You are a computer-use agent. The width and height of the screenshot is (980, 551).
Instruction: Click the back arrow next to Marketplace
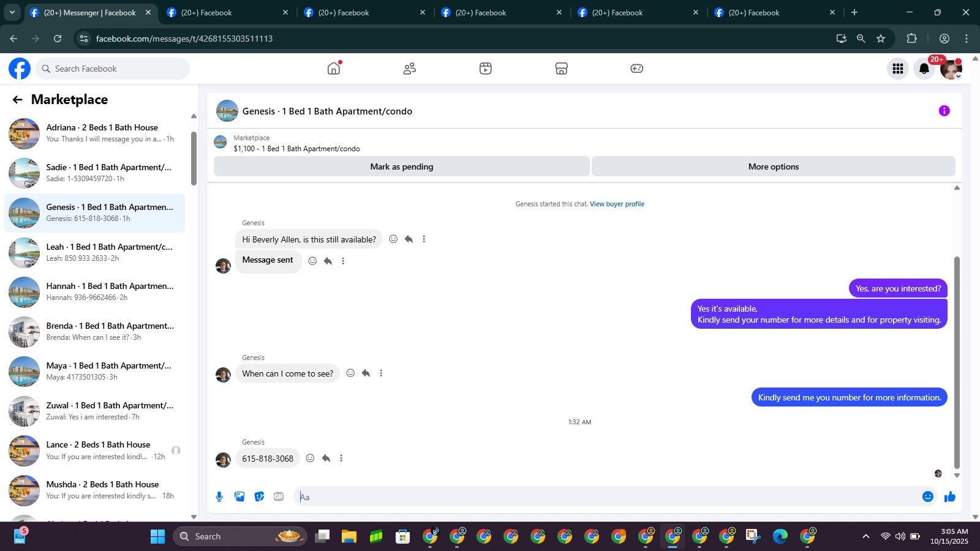(18, 100)
